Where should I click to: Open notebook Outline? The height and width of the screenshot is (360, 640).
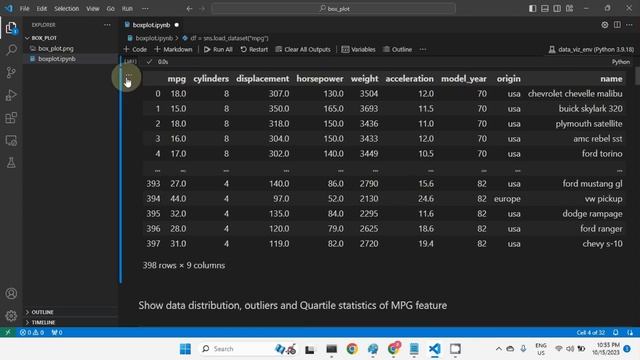[x=397, y=49]
